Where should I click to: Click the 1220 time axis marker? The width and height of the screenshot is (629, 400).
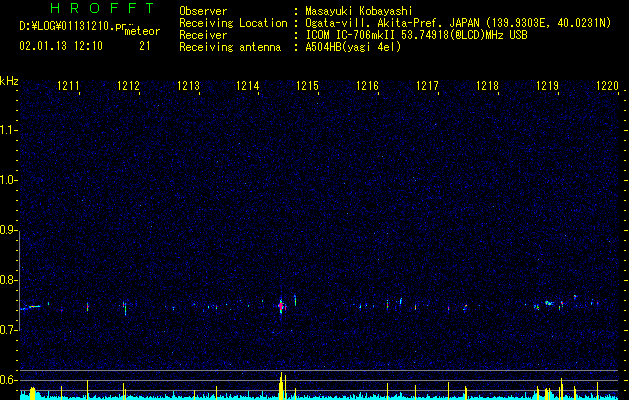point(608,86)
